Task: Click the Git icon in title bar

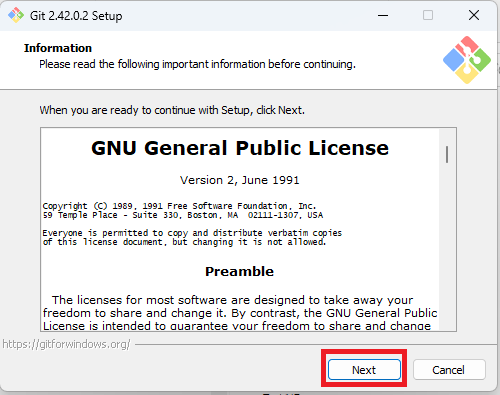Action: [x=16, y=15]
